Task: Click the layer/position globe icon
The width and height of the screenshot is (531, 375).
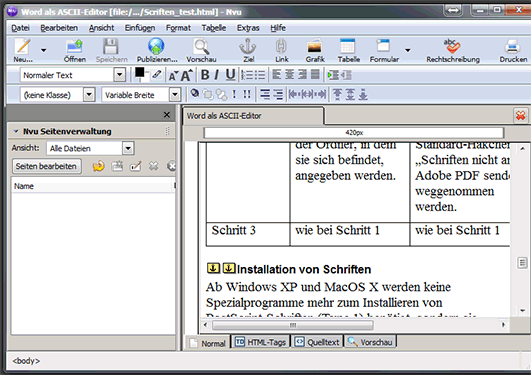Action: 194,93
